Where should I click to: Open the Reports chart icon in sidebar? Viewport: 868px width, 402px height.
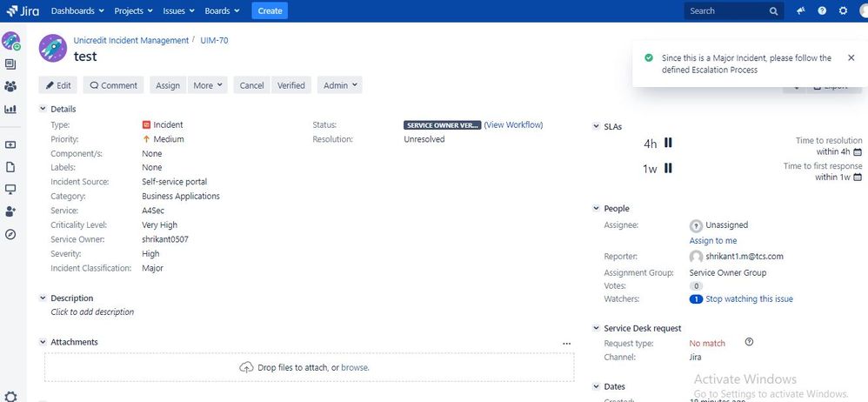[x=10, y=109]
